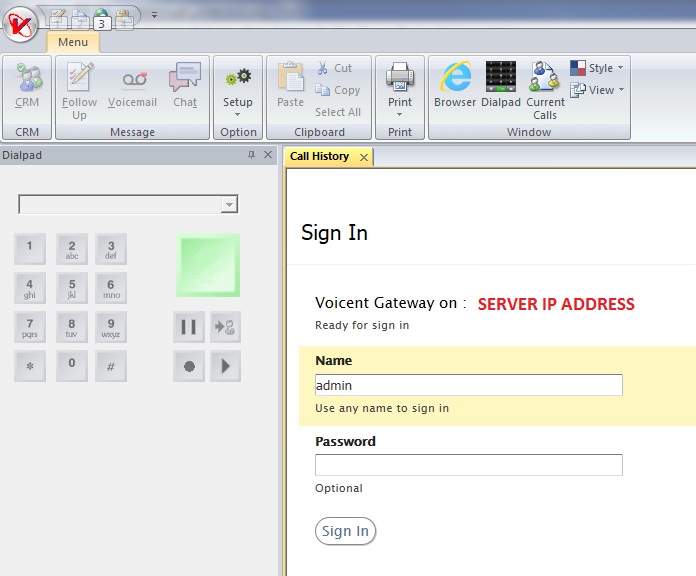The image size is (696, 576).
Task: Expand the dialpad number combo dropdown
Action: 229,205
